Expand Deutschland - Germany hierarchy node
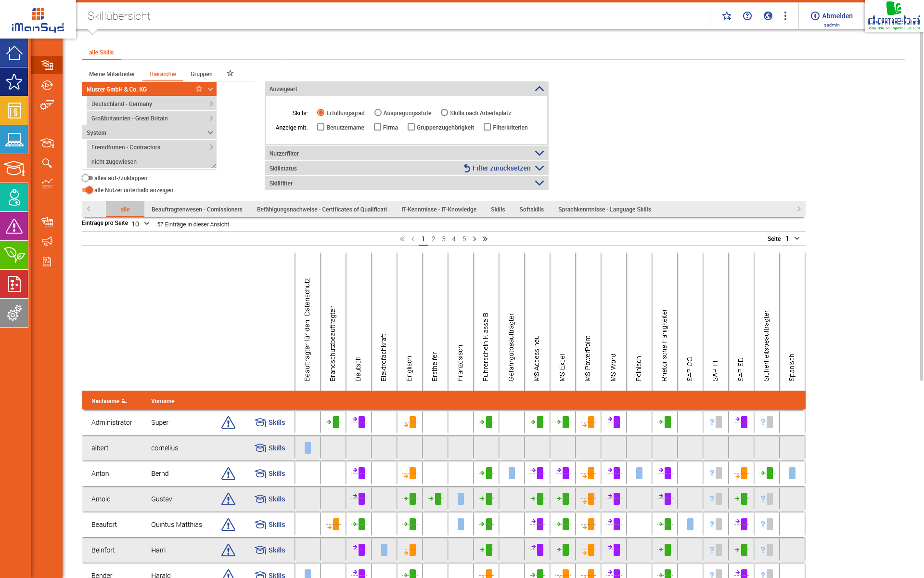924x578 pixels. click(x=211, y=104)
